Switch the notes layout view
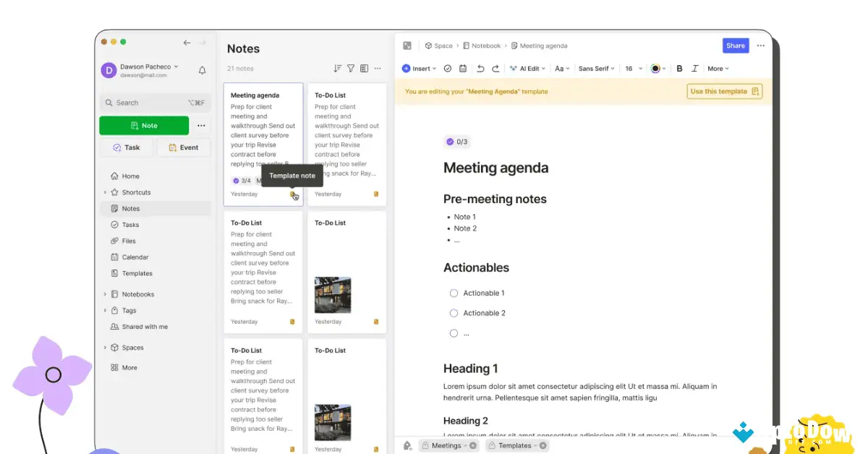The height and width of the screenshot is (454, 868). point(364,68)
